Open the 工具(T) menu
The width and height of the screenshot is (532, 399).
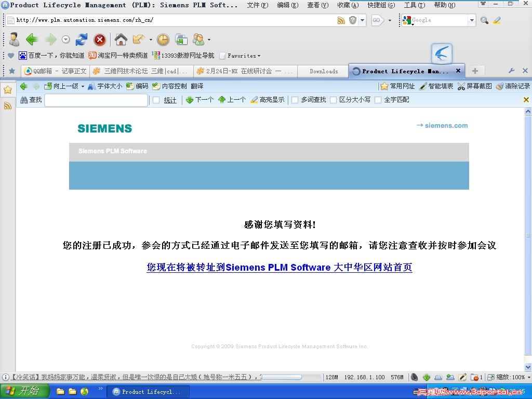[415, 5]
